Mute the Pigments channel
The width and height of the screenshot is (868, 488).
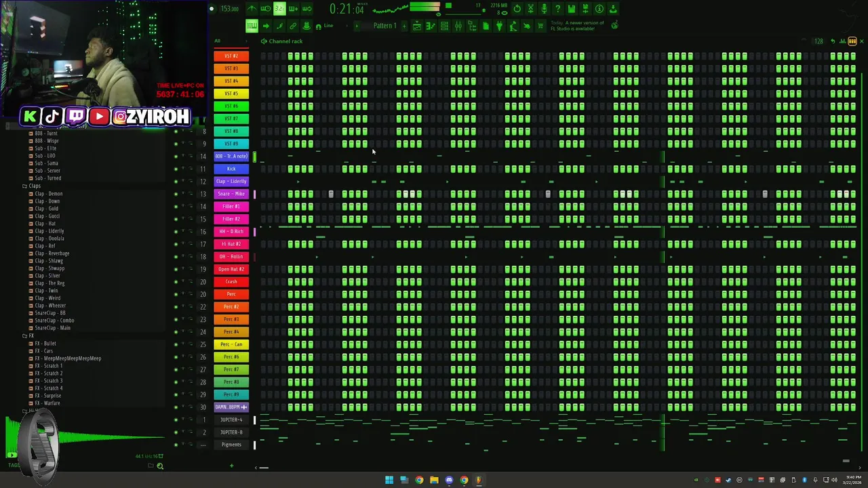click(x=176, y=445)
